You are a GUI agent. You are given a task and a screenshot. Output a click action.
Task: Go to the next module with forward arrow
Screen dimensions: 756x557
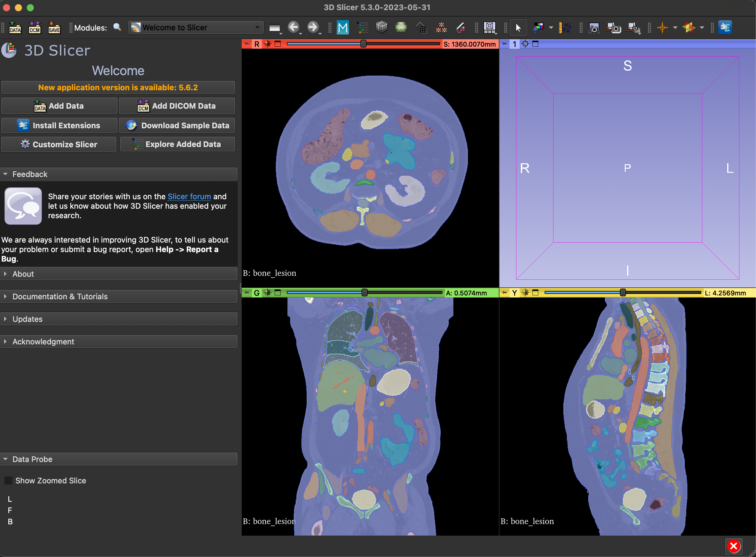(313, 27)
